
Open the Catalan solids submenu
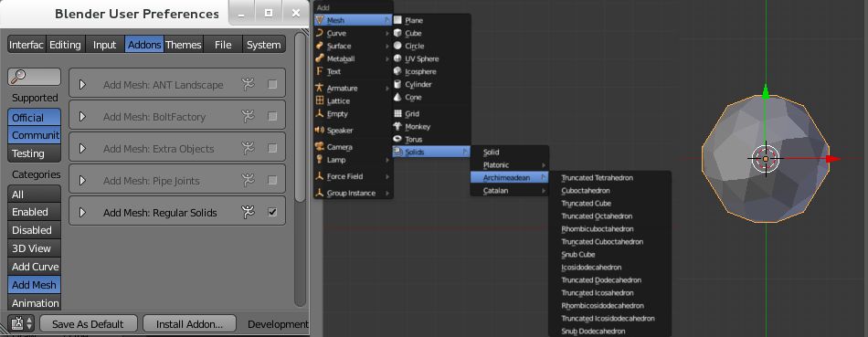pos(509,190)
